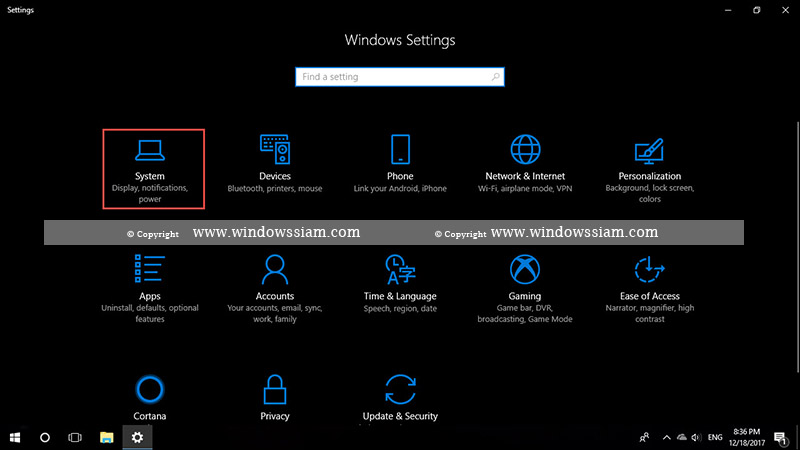Open the Privacy padlock icon
800x450 pixels.
point(274,389)
